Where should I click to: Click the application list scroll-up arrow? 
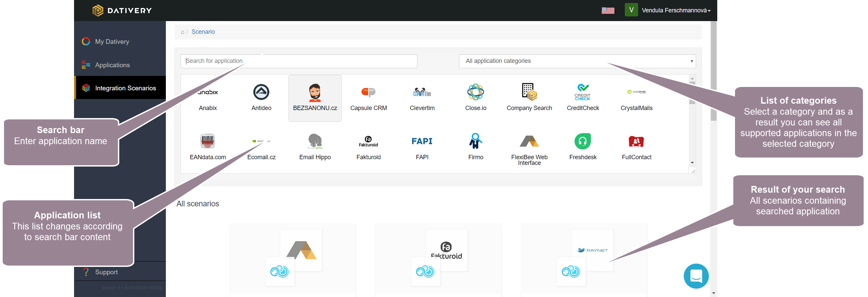pos(692,78)
